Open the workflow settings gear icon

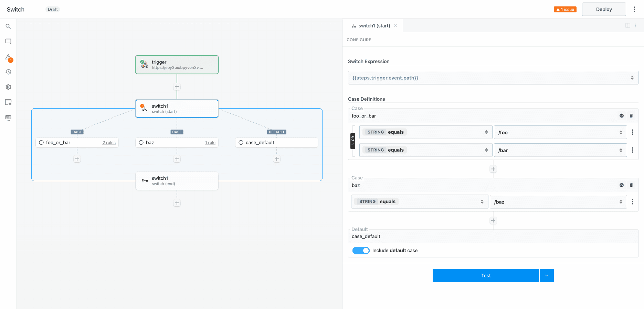(8, 87)
